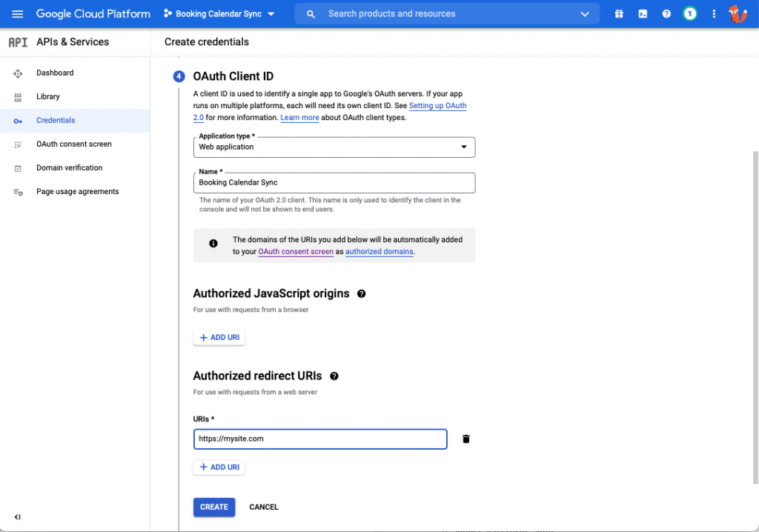
Task: Click the Domain verification checkbox icon
Action: click(18, 168)
